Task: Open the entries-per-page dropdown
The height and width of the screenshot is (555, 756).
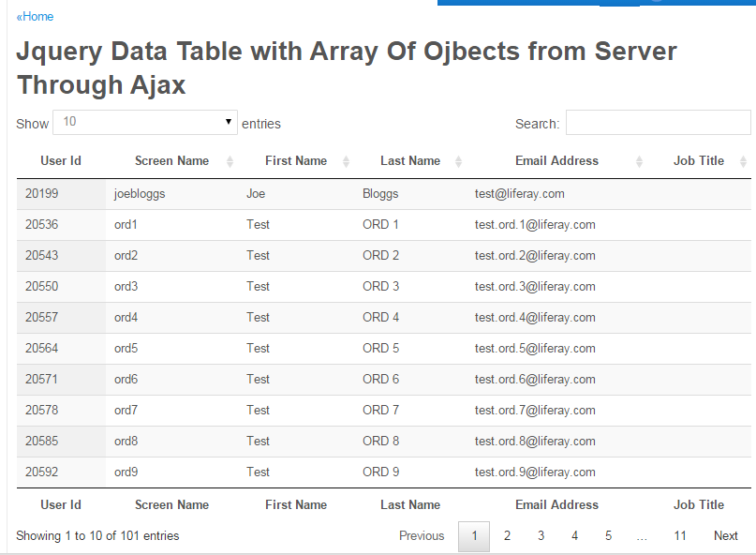Action: click(145, 122)
